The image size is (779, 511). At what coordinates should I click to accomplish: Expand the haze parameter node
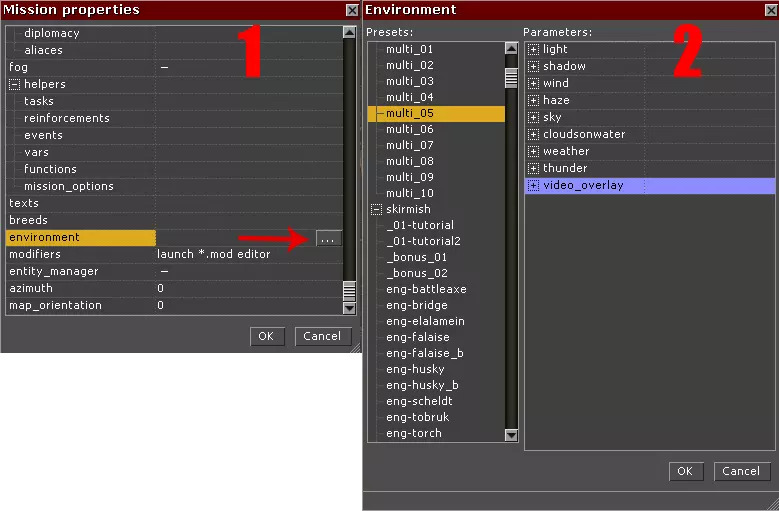pyautogui.click(x=533, y=100)
